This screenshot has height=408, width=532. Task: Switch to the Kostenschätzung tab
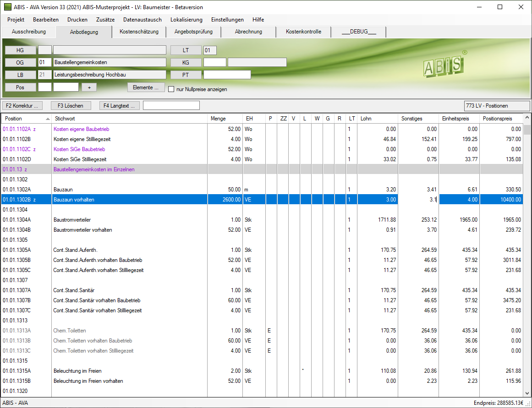click(139, 32)
